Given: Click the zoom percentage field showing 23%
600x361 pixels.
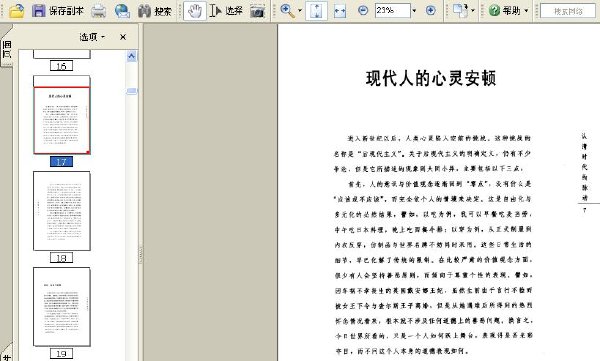Looking at the screenshot, I should click(x=392, y=10).
